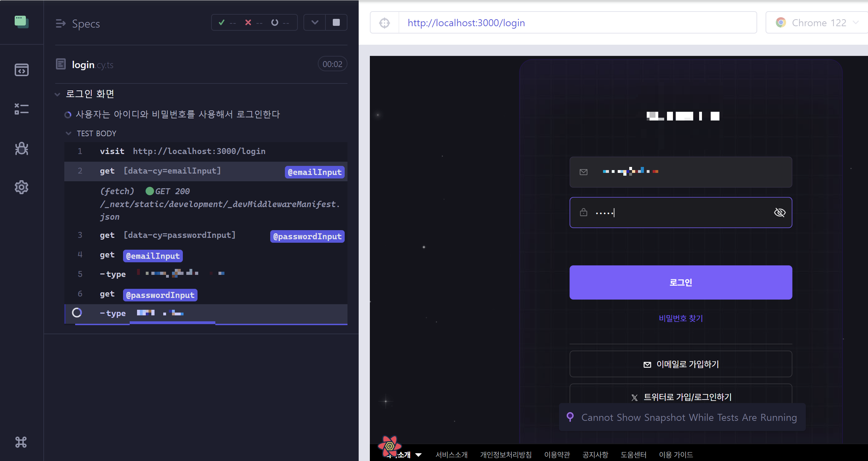Open the auto-scroll options chevron
Viewport: 868px width, 461px height.
(315, 23)
